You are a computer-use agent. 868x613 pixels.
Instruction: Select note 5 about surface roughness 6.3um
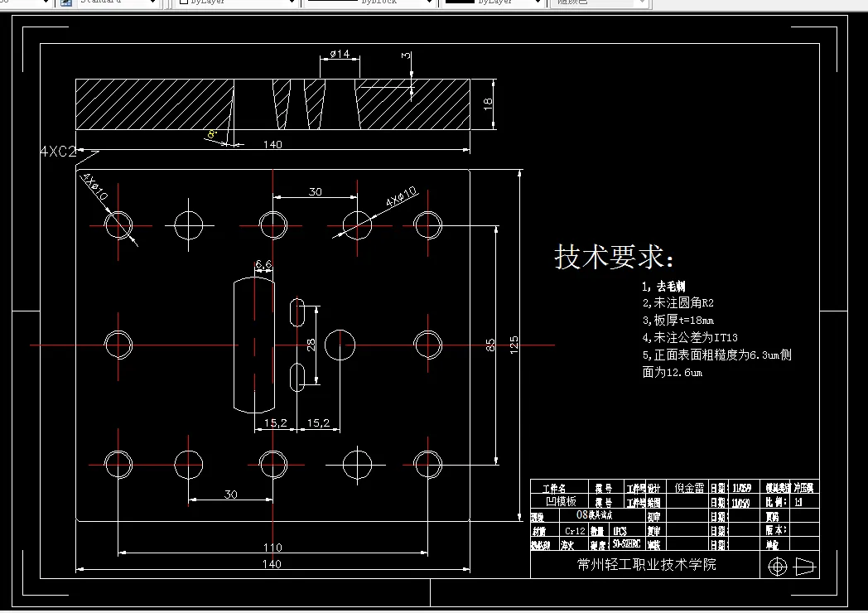coord(717,364)
